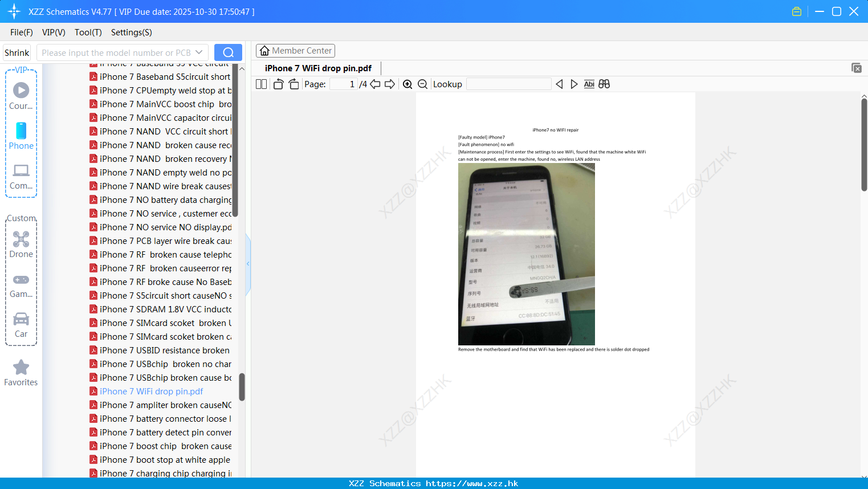Open the Game console category
This screenshot has height=489, width=868.
coord(21,285)
